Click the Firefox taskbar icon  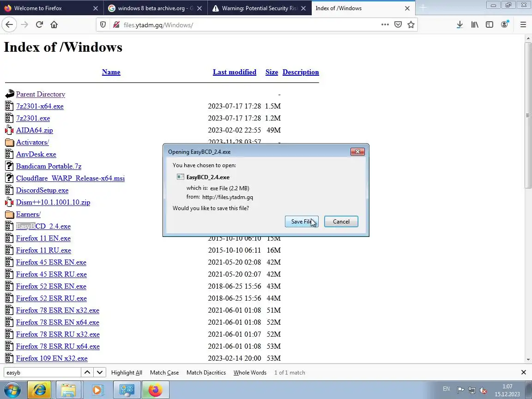[x=155, y=390]
